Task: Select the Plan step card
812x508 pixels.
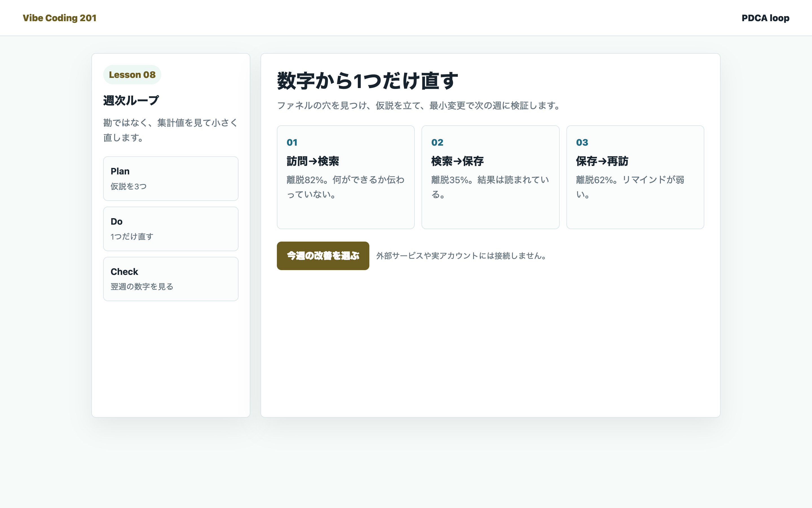Action: 171,178
